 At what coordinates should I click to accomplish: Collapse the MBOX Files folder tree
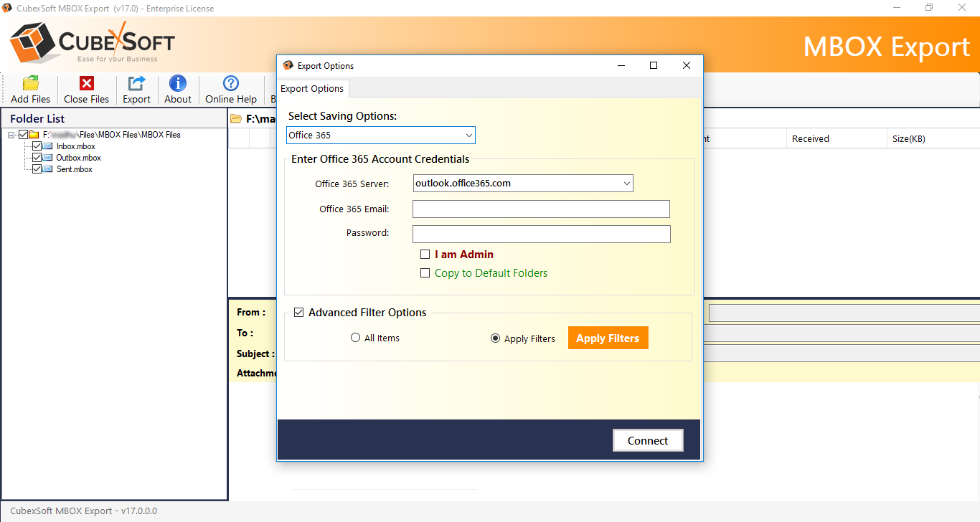click(x=11, y=134)
